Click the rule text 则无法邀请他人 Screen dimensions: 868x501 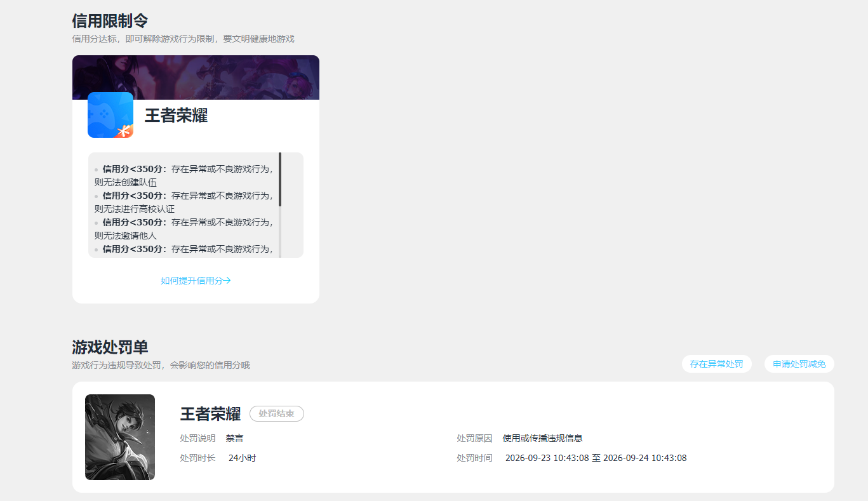point(125,236)
